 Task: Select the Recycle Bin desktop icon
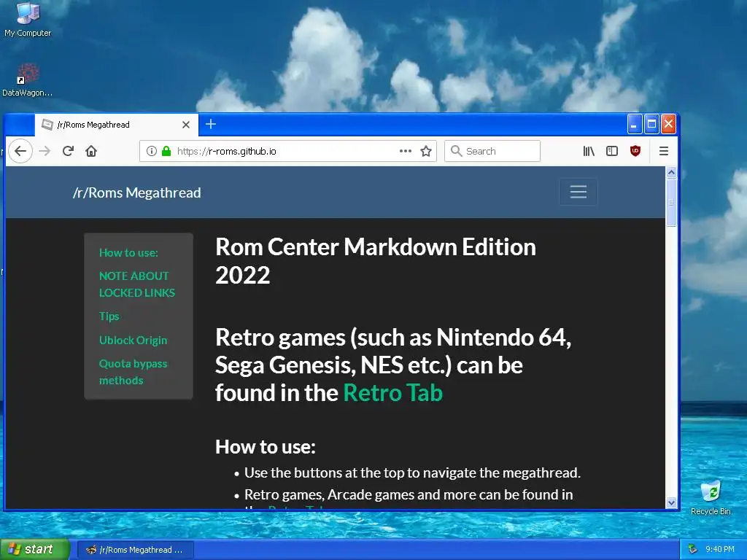pos(711,497)
